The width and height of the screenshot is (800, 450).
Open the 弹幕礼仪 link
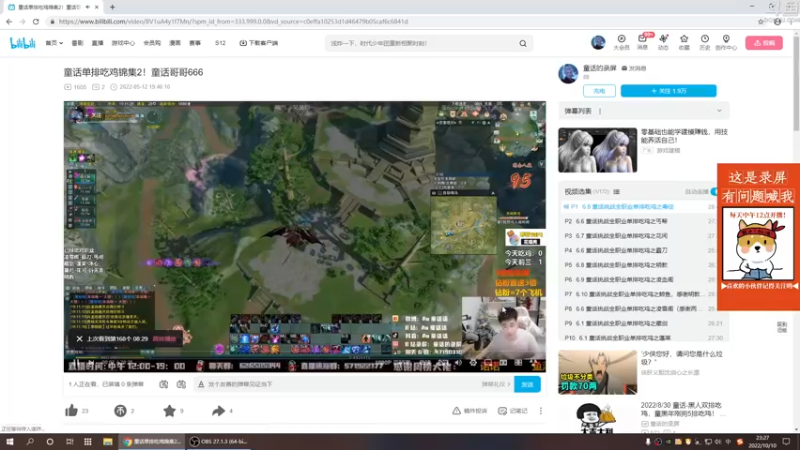pos(495,384)
